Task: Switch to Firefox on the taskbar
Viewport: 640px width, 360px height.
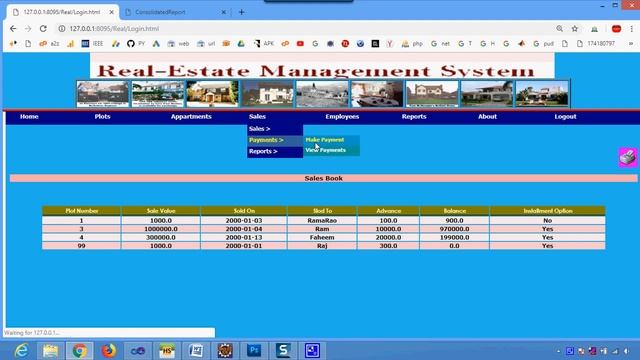Action: (109, 351)
